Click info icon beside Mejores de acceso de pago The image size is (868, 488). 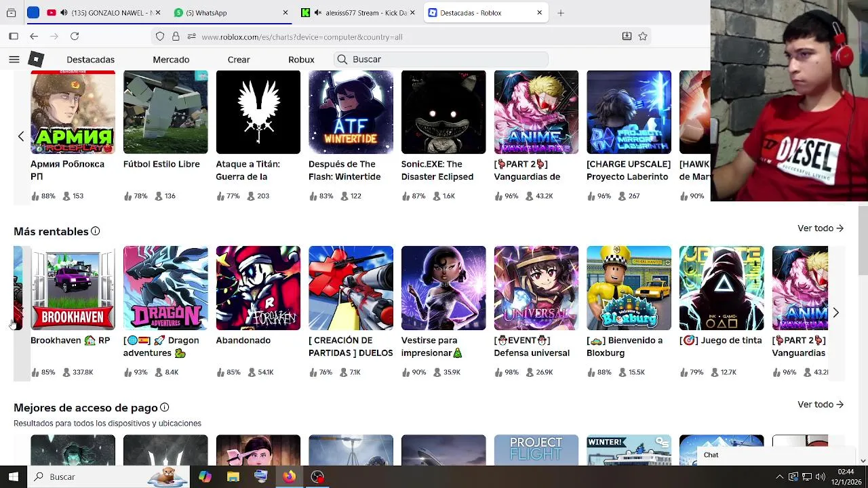click(164, 407)
